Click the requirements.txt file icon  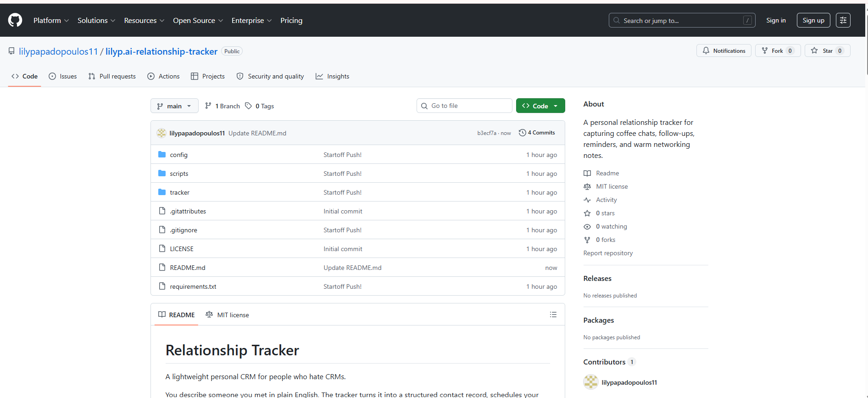pyautogui.click(x=162, y=286)
